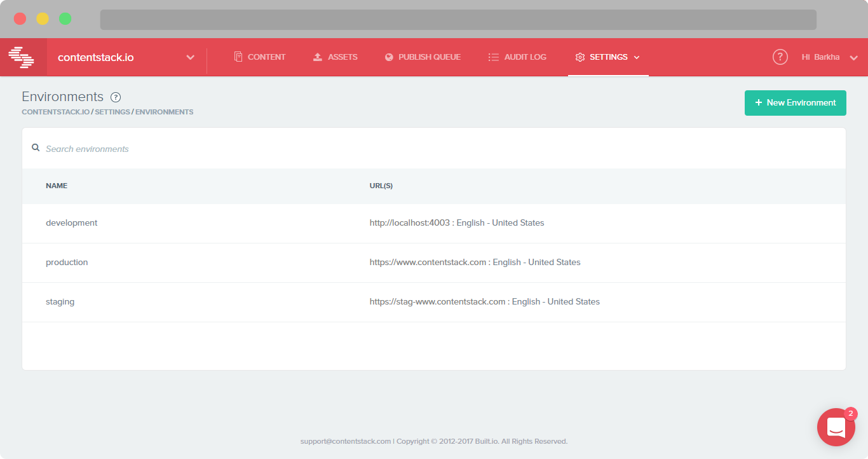
Task: Expand the contentstack.io stack dropdown arrow
Action: pyautogui.click(x=190, y=57)
